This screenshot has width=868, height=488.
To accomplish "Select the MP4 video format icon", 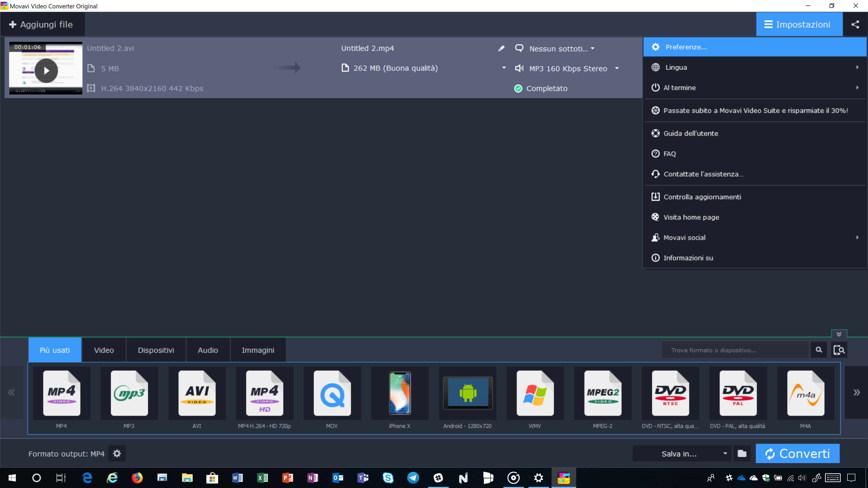I will [62, 393].
